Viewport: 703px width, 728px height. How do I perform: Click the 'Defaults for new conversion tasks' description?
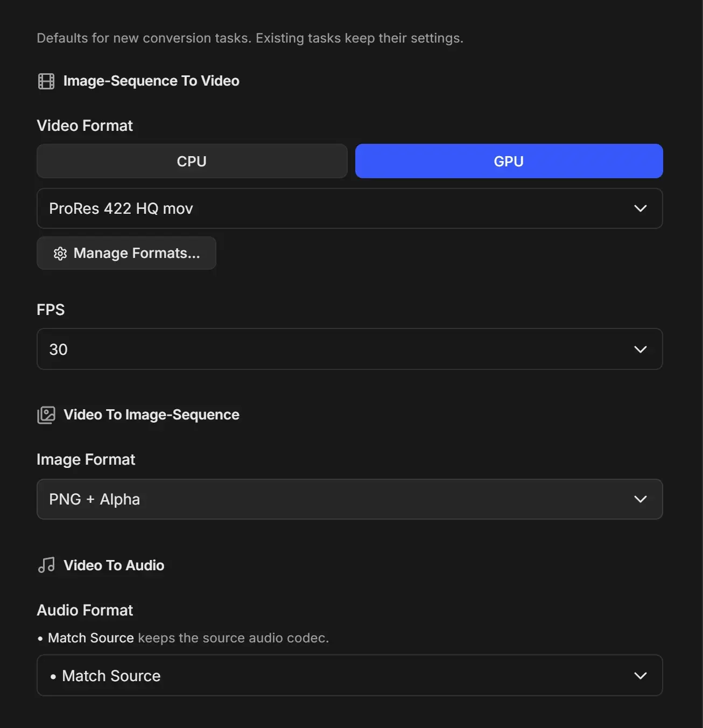(x=250, y=38)
